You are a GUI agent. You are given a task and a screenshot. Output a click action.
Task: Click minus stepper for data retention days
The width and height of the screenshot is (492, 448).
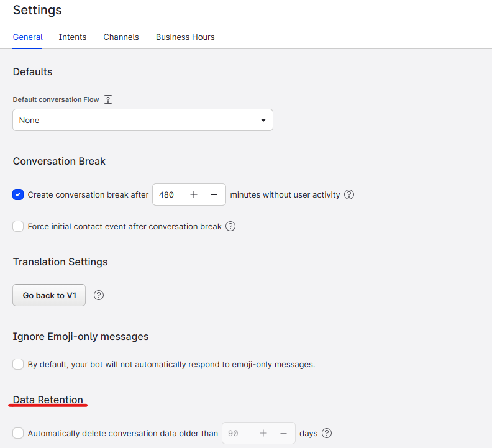[283, 433]
